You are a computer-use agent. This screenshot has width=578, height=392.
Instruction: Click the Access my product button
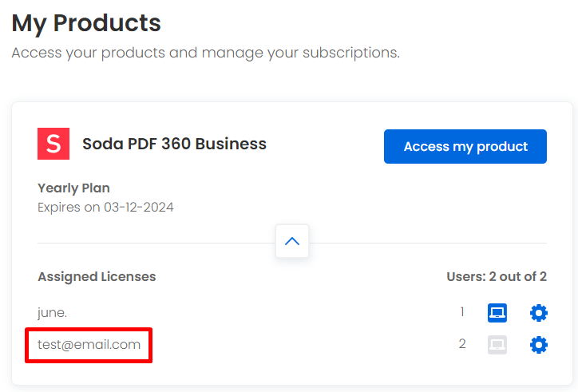(465, 146)
